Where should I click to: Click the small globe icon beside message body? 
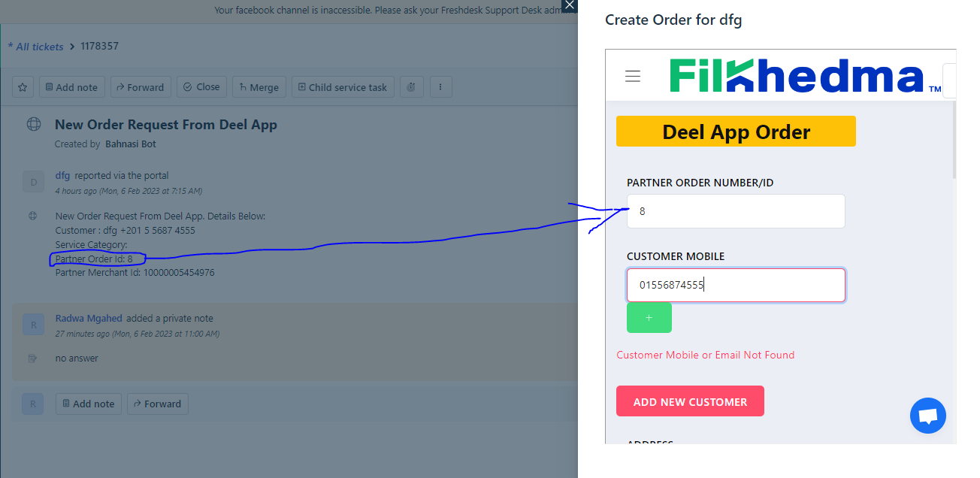pyautogui.click(x=33, y=216)
